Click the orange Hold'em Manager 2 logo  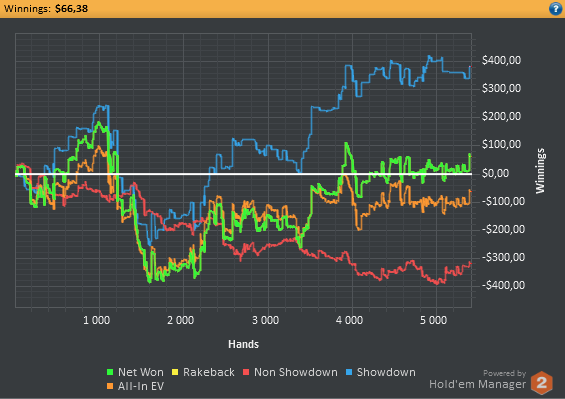tap(542, 382)
